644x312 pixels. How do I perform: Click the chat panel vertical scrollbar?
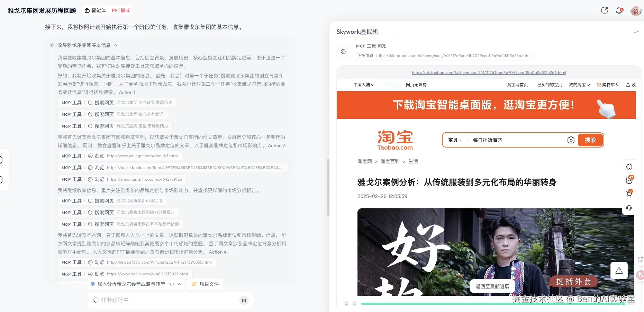[x=328, y=187]
